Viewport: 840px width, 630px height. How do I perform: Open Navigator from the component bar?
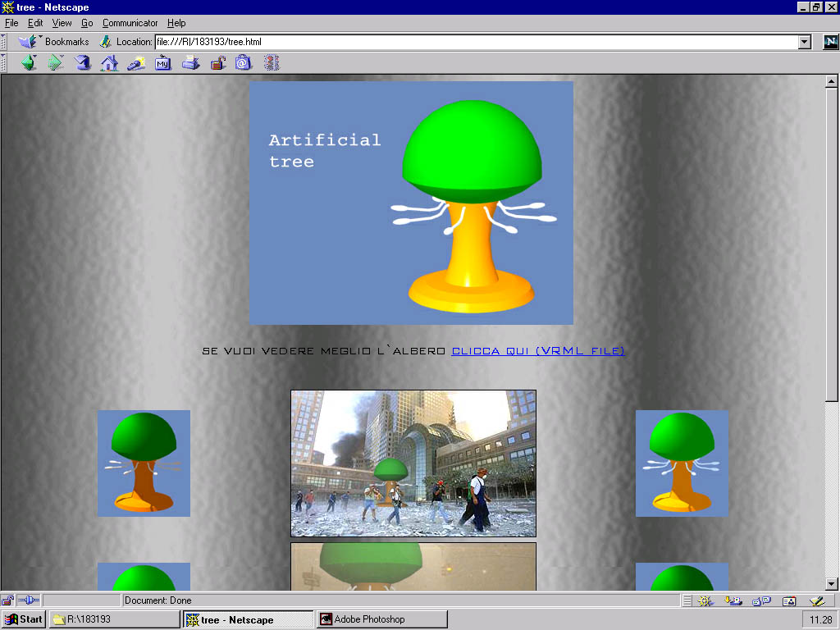705,601
